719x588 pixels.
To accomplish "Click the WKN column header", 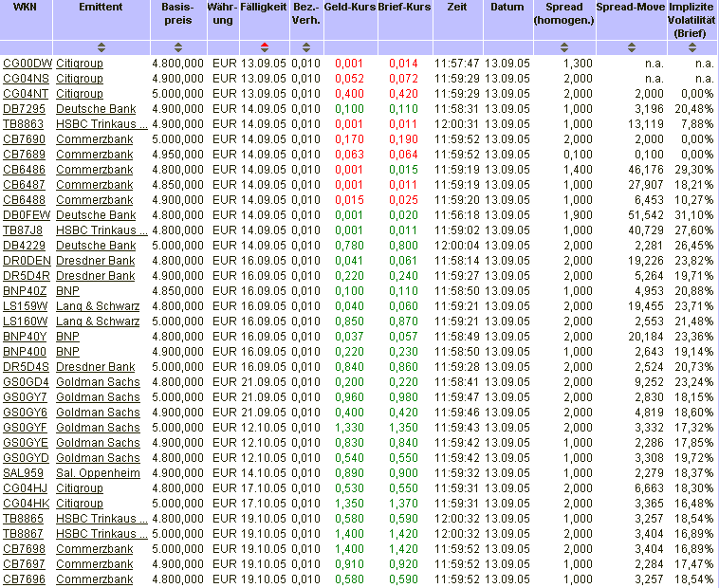I will [x=26, y=7].
